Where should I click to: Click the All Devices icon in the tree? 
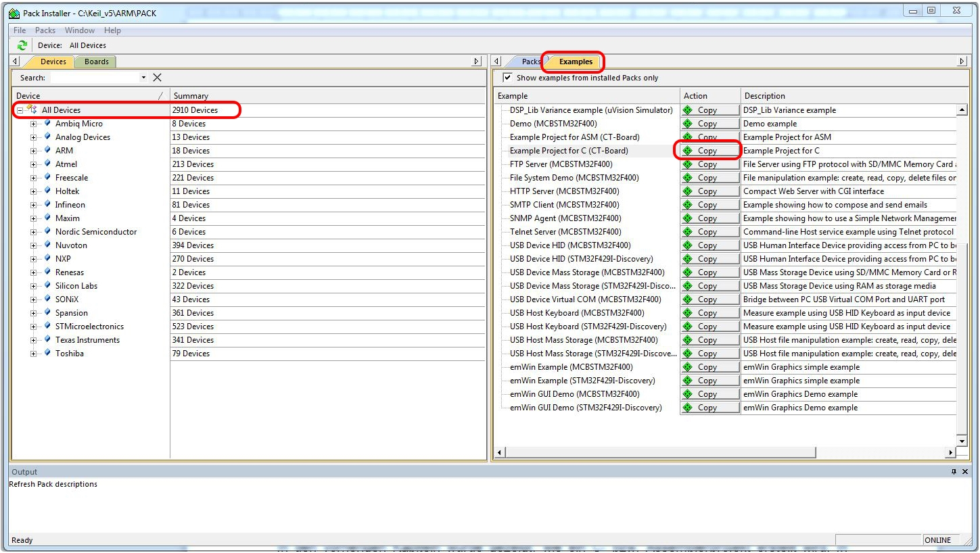pos(32,110)
